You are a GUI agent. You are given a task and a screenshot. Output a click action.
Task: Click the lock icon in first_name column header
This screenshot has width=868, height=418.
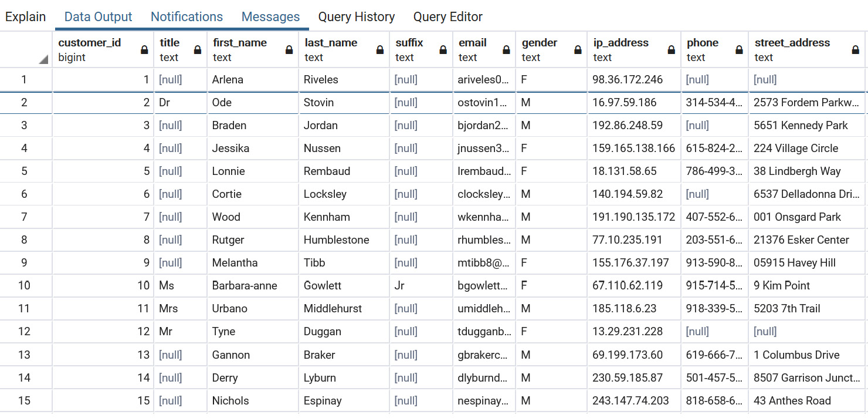289,50
